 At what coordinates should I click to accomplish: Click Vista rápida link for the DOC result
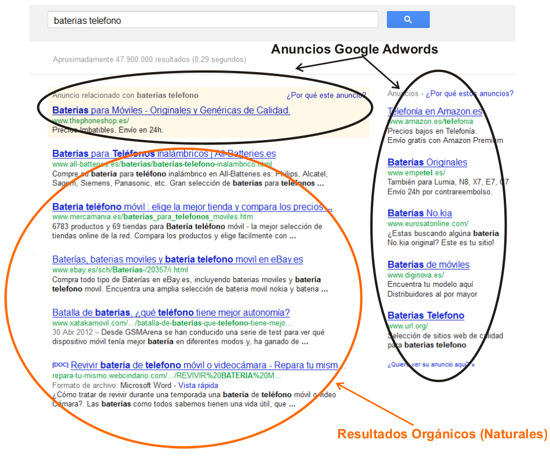click(x=198, y=385)
